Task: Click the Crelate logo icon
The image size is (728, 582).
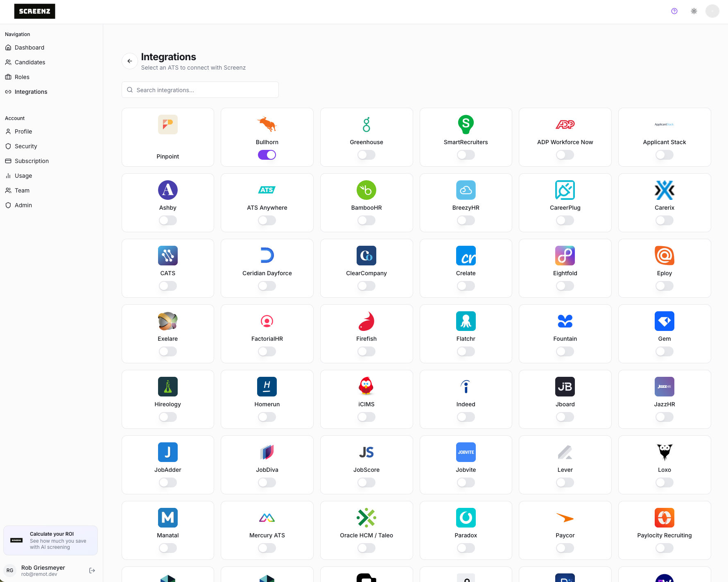Action: (466, 256)
